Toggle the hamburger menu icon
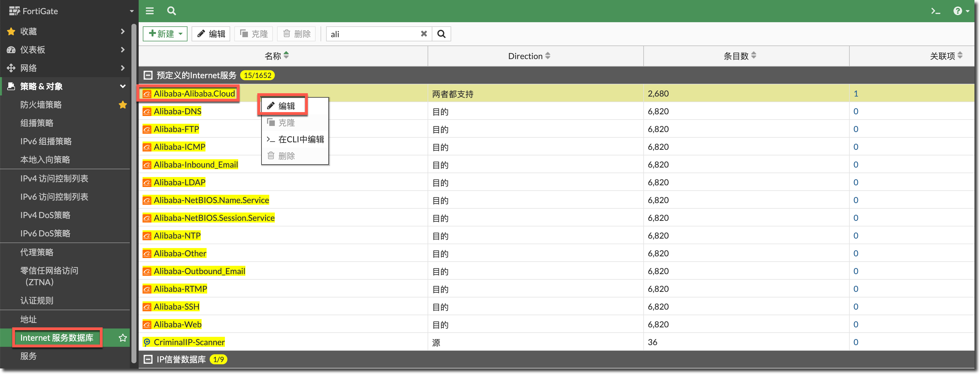 point(149,11)
